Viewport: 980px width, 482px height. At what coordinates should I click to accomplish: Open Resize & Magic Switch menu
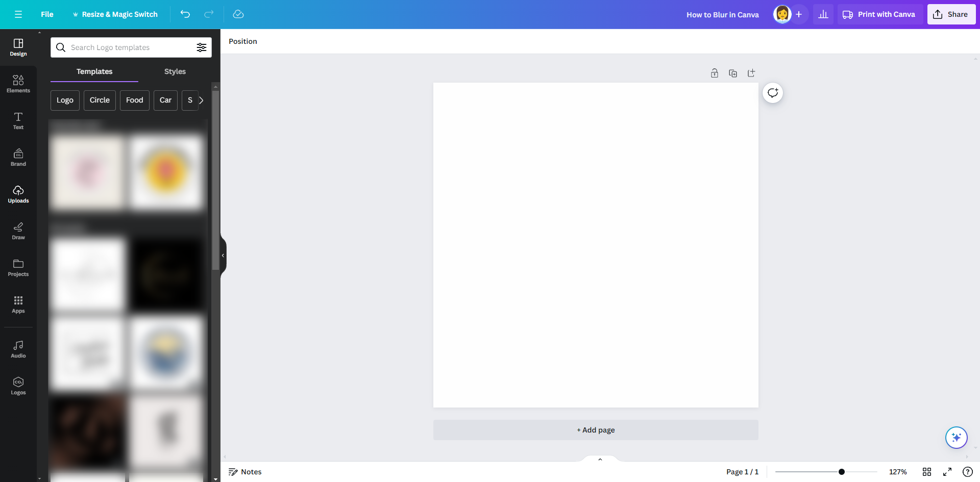pos(115,14)
